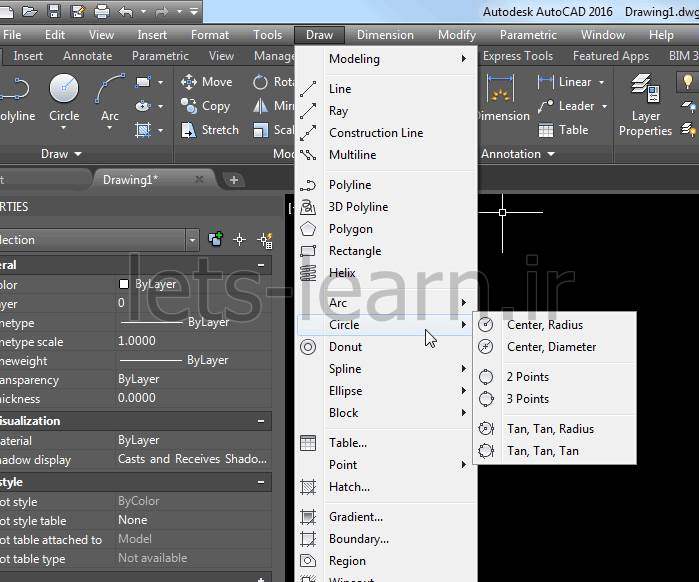The image size is (699, 582).
Task: Click the Donut ring icon
Action: tap(308, 347)
